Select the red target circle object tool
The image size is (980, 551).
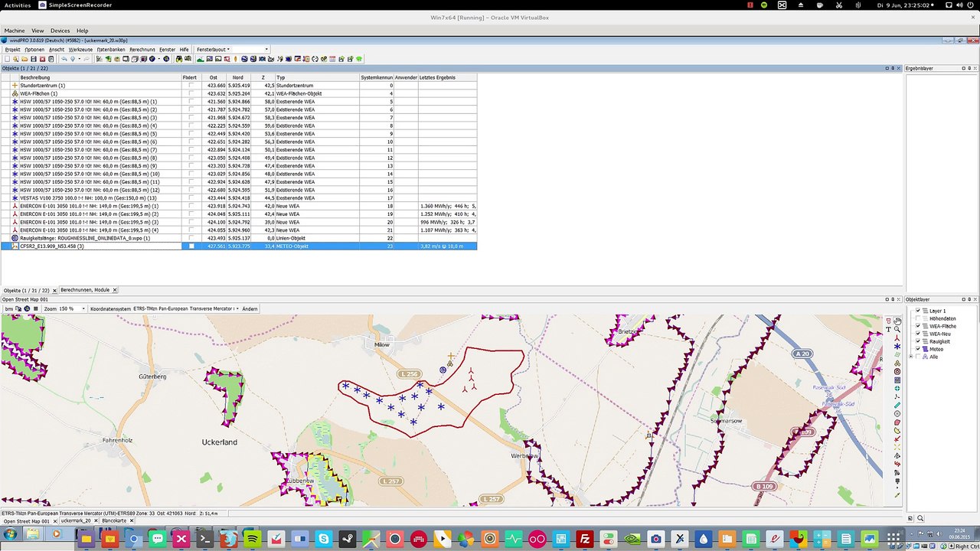pos(897,372)
